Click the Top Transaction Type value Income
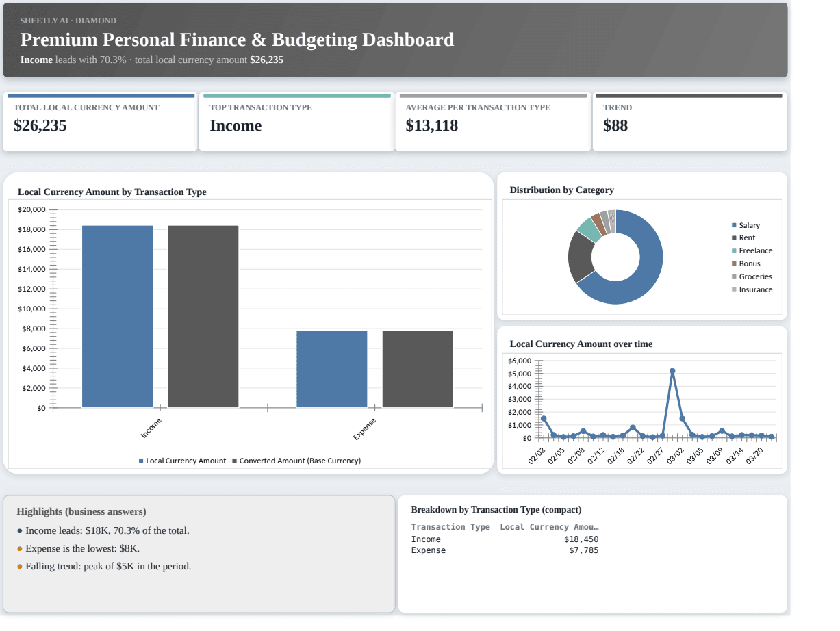The image size is (840, 631). point(236,126)
